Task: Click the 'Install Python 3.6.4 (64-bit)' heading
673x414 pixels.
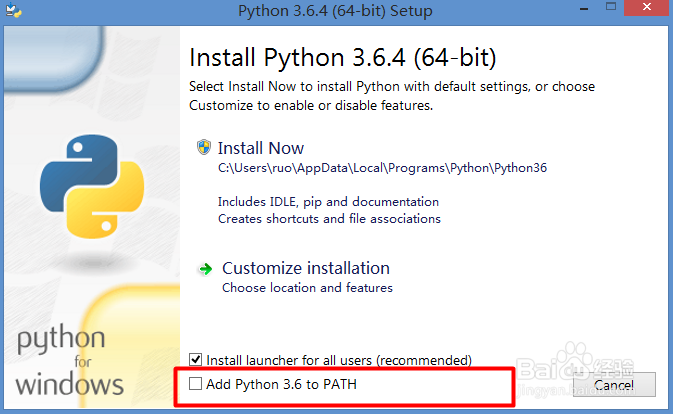Action: 343,54
